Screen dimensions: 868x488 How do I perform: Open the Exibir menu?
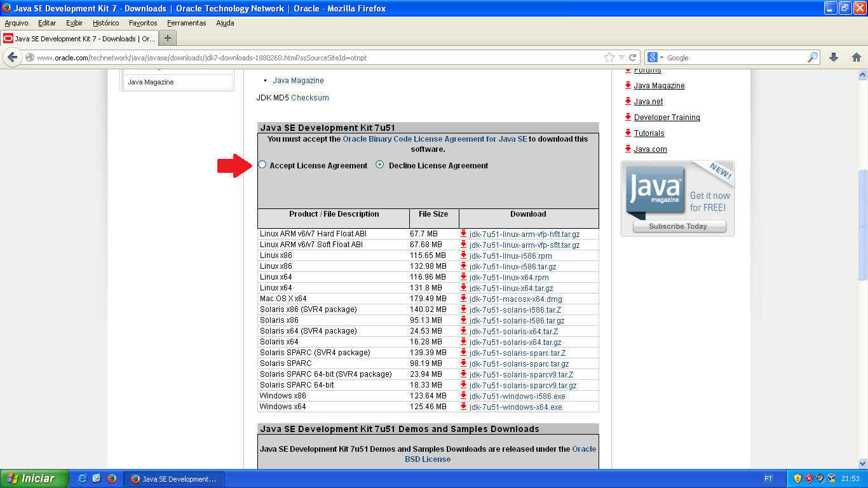74,23
